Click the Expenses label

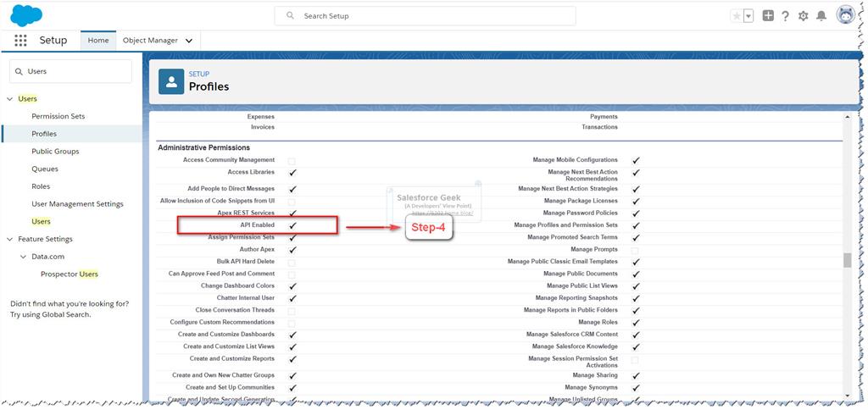coord(261,117)
